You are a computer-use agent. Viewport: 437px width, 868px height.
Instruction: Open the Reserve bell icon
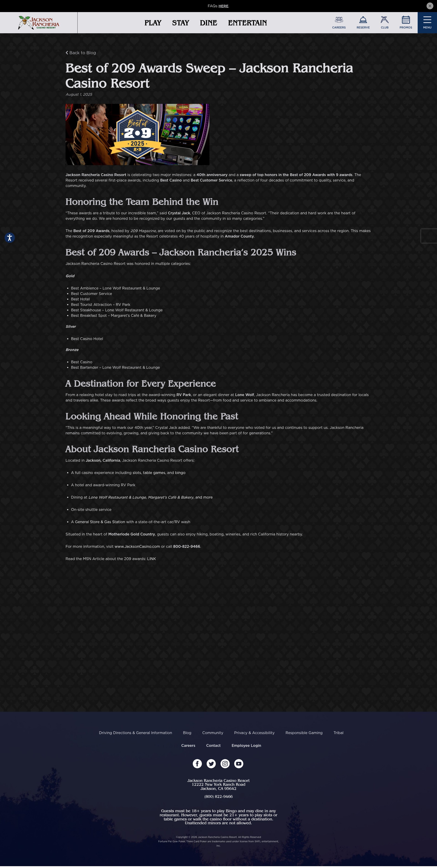363,23
